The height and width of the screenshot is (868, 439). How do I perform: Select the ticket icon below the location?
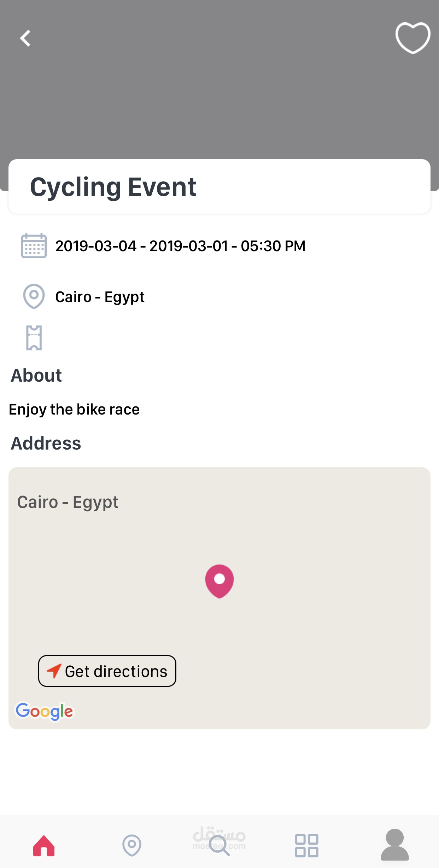click(x=34, y=338)
